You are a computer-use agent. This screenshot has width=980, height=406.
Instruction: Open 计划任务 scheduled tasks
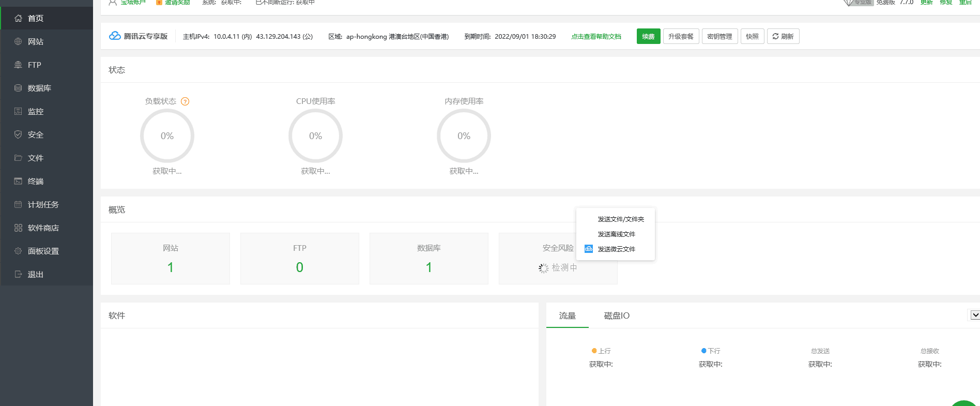tap(47, 204)
